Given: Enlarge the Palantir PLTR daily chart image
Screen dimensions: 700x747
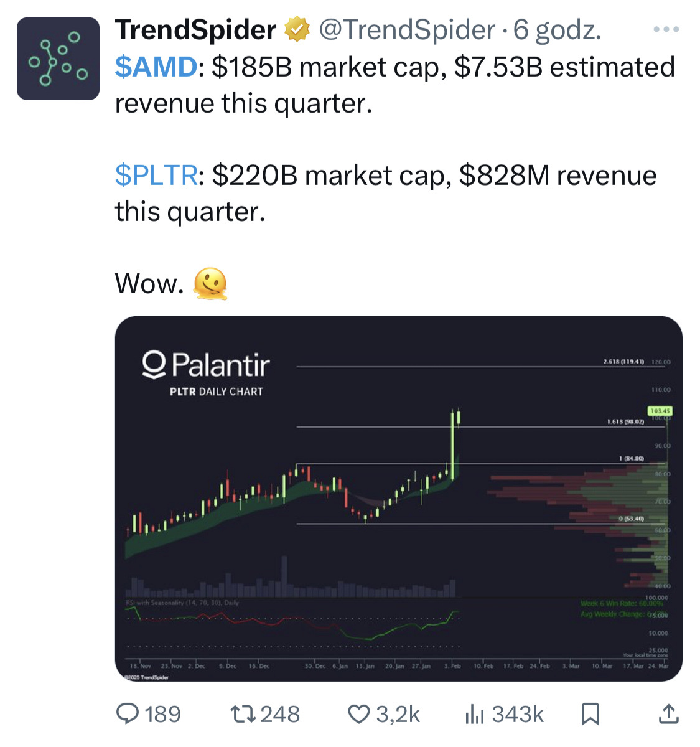Looking at the screenshot, I should (398, 498).
